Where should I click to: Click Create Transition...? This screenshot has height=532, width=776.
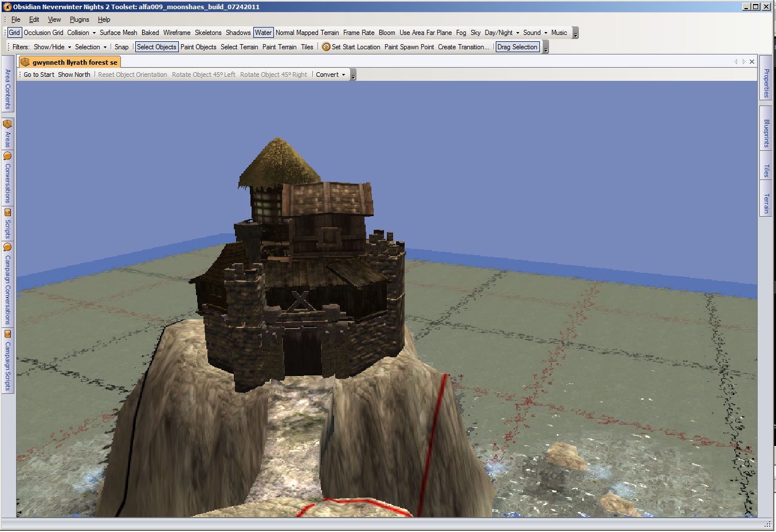click(x=464, y=47)
